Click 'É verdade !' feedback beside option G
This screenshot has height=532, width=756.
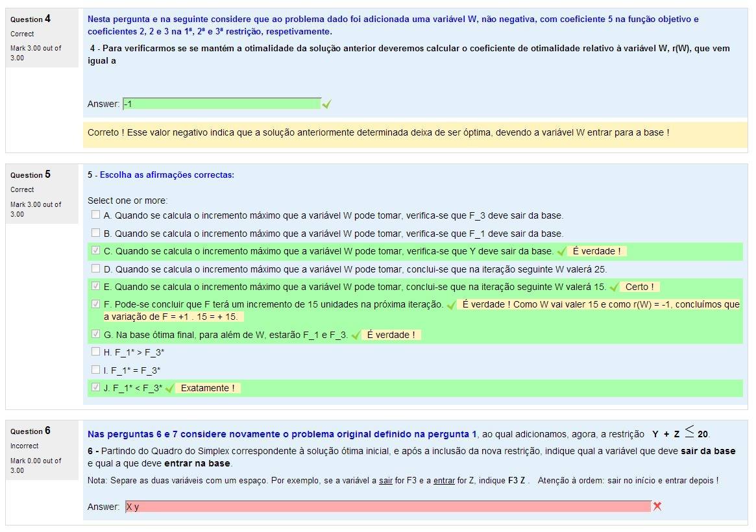coord(391,335)
